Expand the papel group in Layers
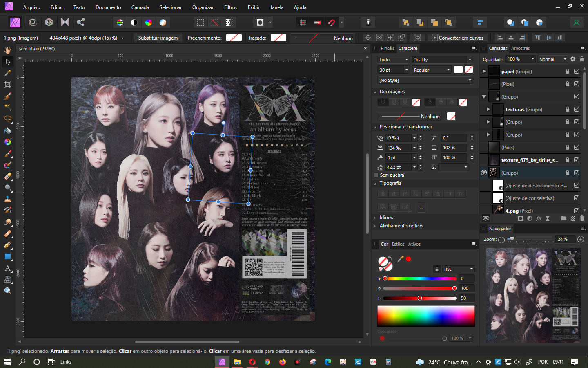Screen dimensions: 588x368 click(x=484, y=71)
